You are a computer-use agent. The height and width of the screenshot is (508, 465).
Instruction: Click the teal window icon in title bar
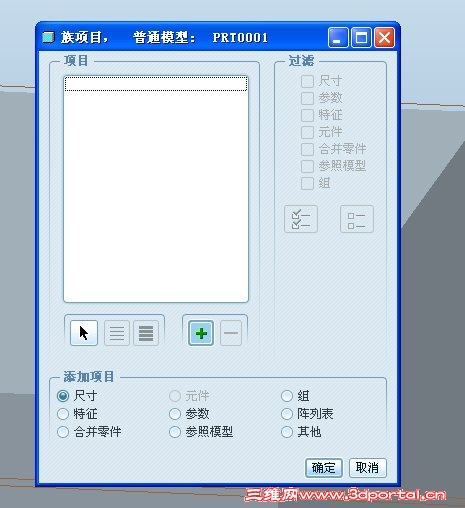48,37
